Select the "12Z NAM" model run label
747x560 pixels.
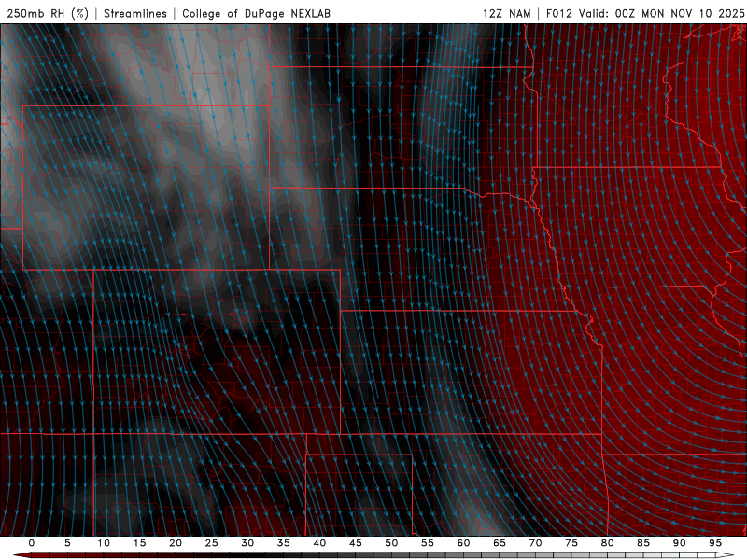506,13
